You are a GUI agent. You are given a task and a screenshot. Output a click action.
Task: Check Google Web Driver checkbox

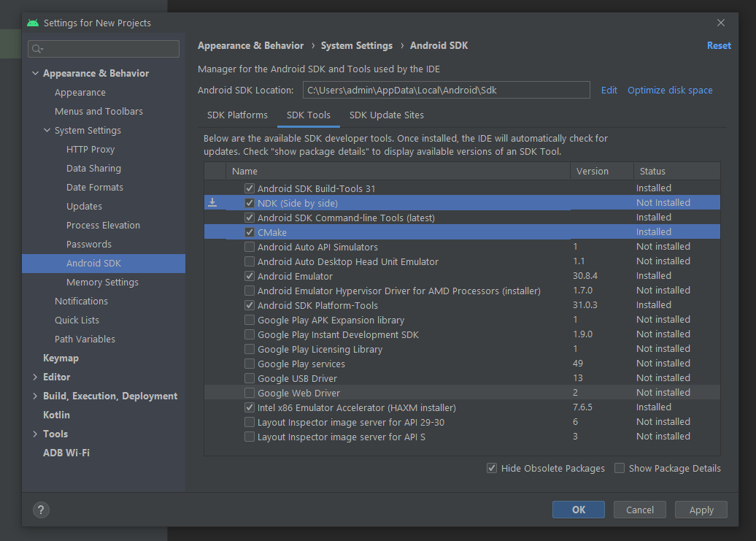coord(250,393)
